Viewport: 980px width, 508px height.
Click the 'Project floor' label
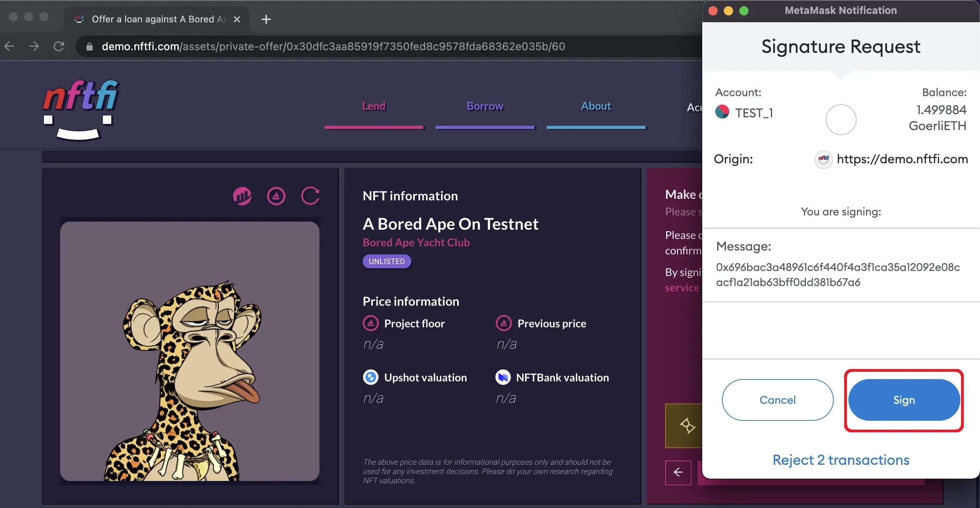[x=414, y=323]
